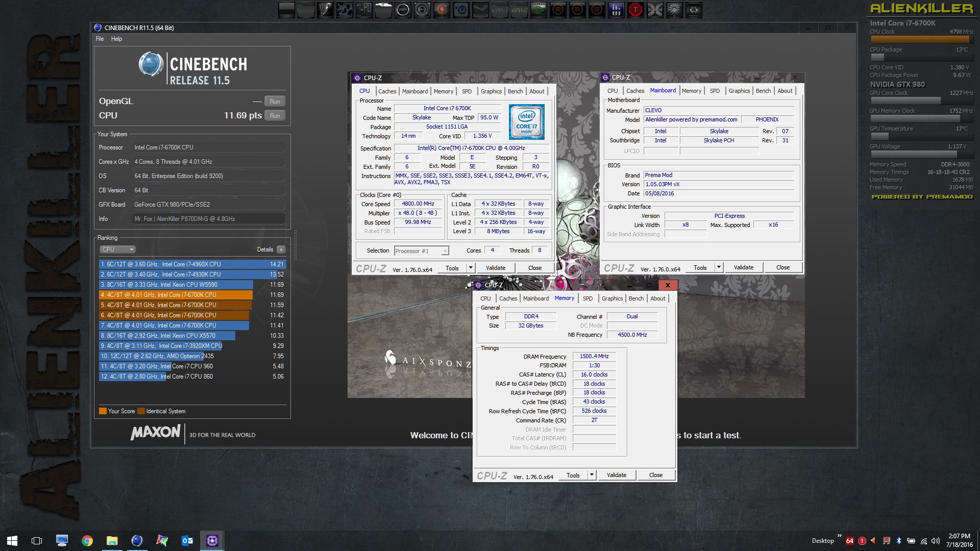Click the red stop-sign T dock icon
Viewport: 980px width, 551px height.
[635, 9]
